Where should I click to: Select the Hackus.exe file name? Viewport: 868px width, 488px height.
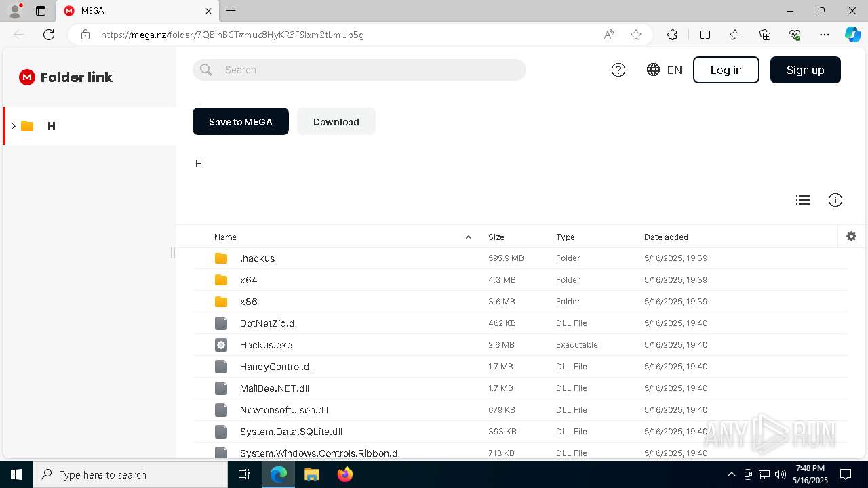[x=266, y=345]
